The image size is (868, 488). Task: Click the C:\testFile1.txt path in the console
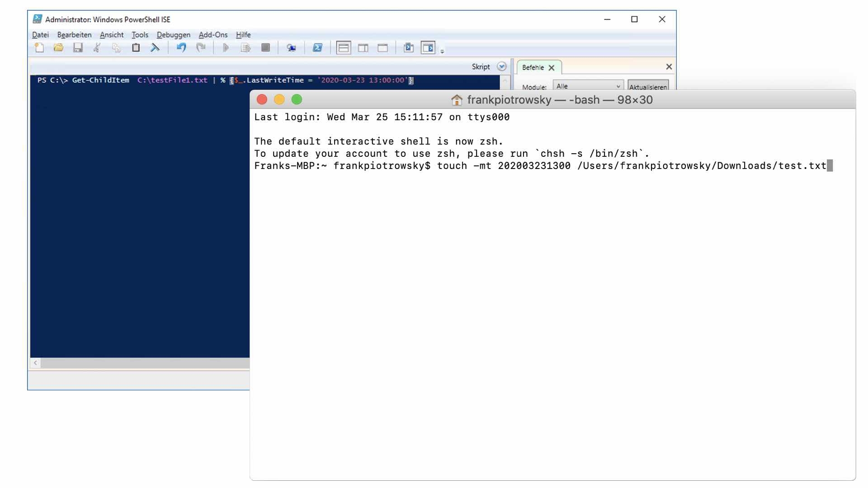coord(172,80)
